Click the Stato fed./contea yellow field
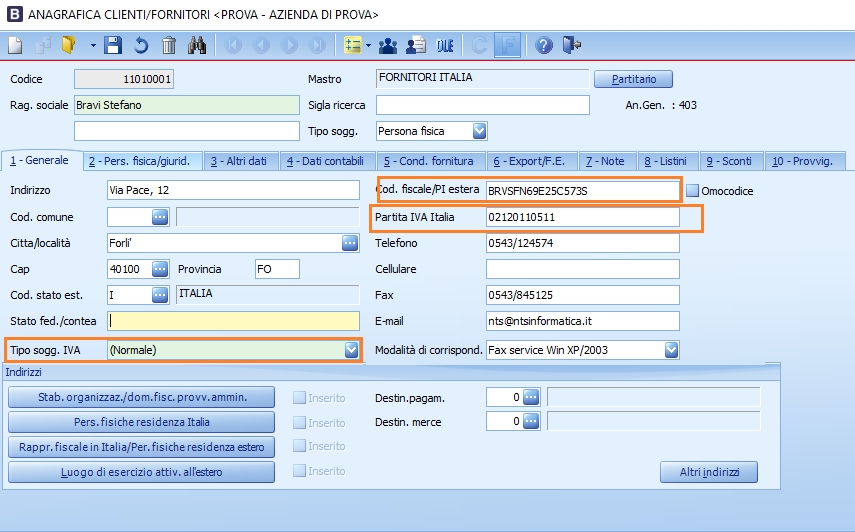The height and width of the screenshot is (532, 855). 233,321
